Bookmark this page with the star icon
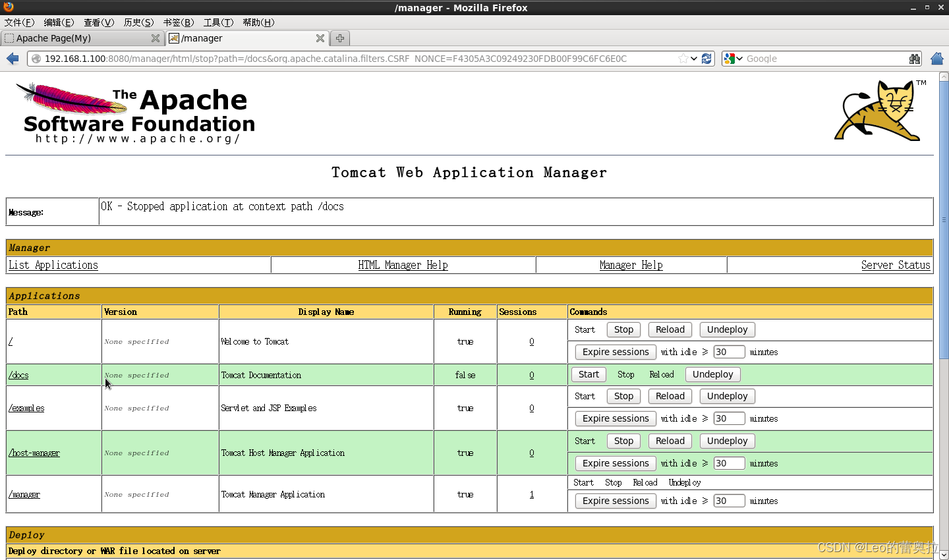 683,59
